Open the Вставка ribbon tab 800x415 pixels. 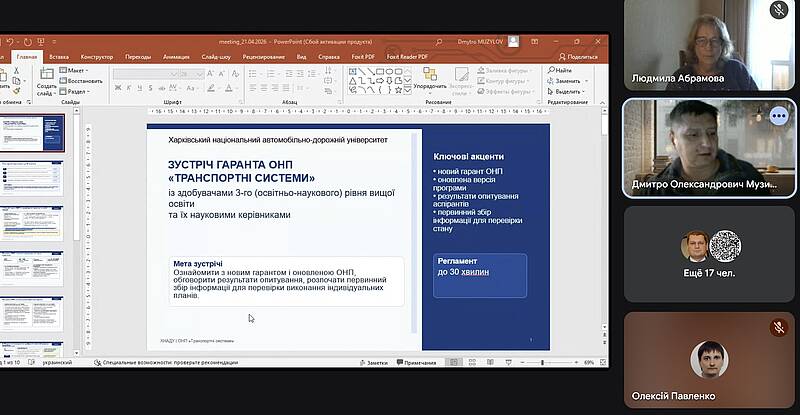(59, 57)
